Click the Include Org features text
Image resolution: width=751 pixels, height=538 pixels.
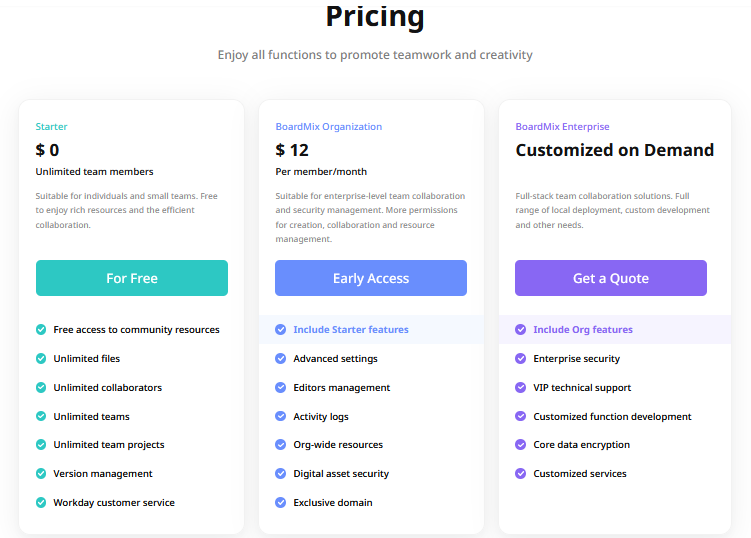click(x=583, y=329)
